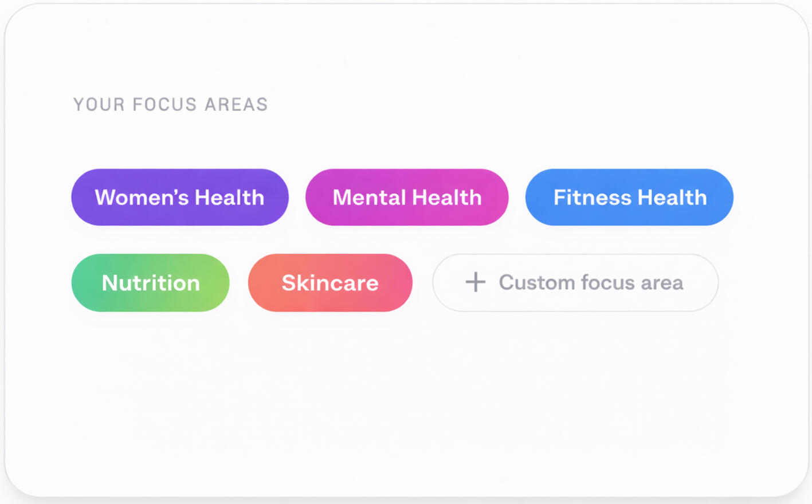Viewport: 812px width, 504px height.
Task: Deselect the Nutrition focus area
Action: 150,283
